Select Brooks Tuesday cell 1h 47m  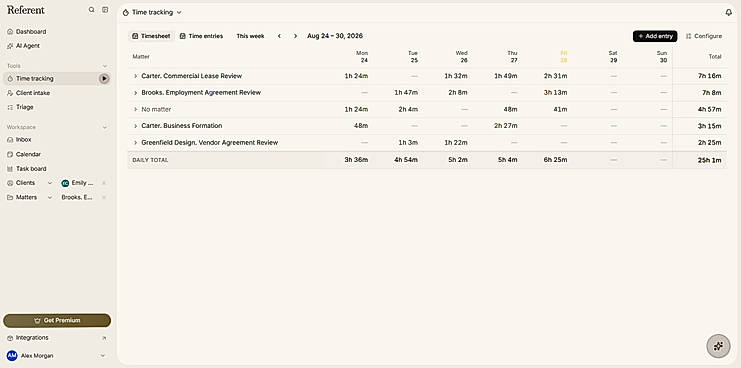tap(406, 93)
